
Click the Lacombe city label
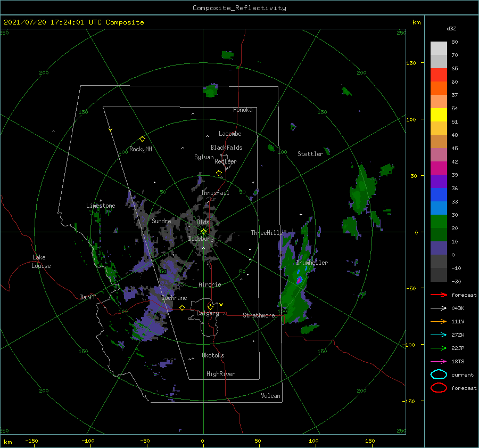(x=230, y=134)
